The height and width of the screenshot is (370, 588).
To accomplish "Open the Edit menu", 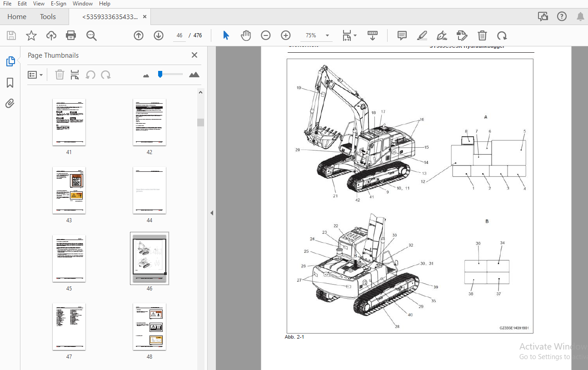I will [22, 4].
